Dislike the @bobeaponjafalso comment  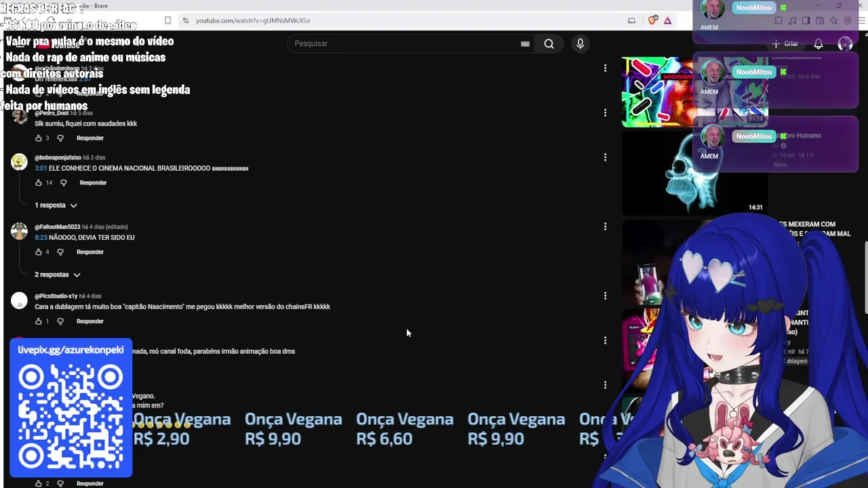point(64,183)
